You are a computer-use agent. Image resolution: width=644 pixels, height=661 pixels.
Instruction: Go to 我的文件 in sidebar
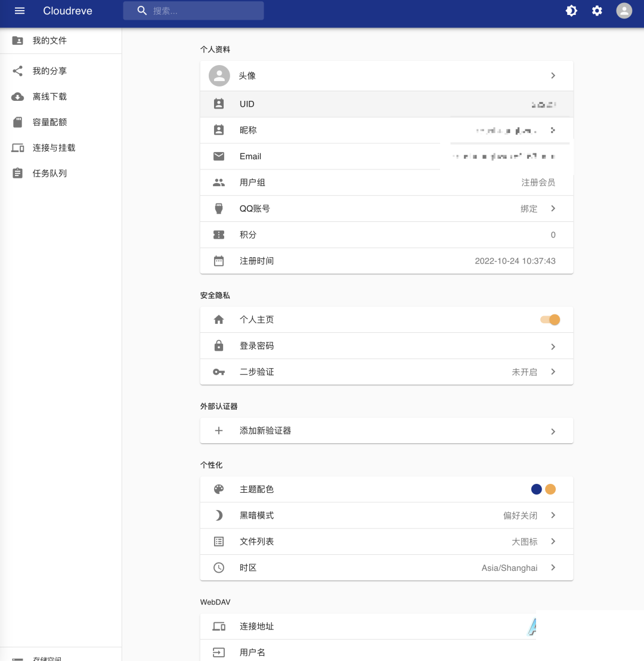(61, 41)
